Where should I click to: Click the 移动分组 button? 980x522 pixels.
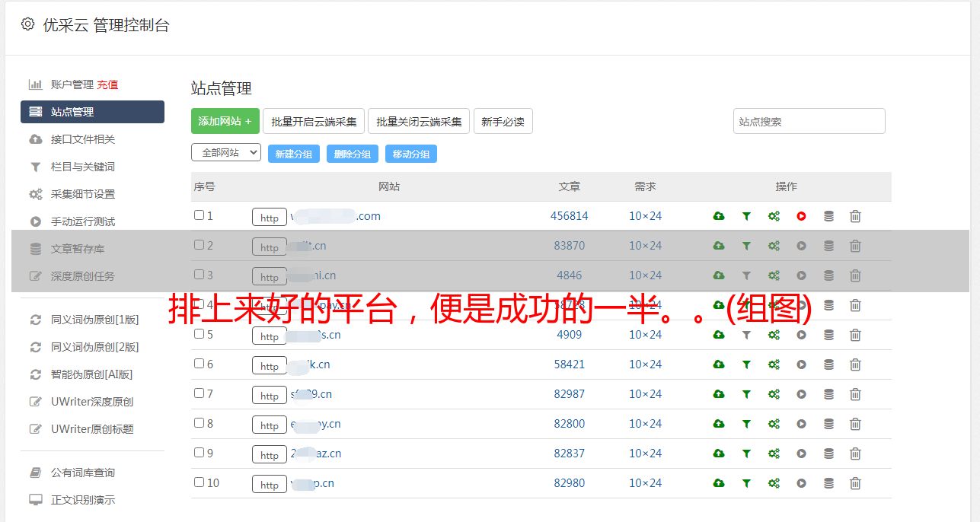[411, 154]
